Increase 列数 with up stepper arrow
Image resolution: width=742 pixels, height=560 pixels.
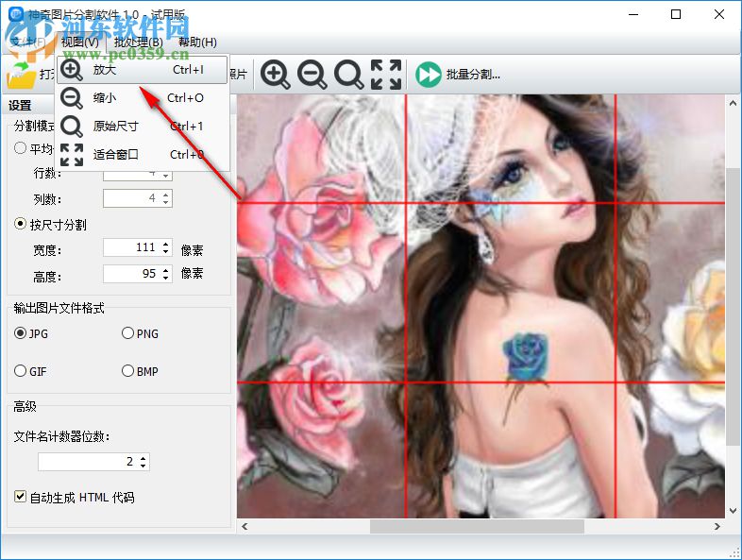tap(165, 195)
